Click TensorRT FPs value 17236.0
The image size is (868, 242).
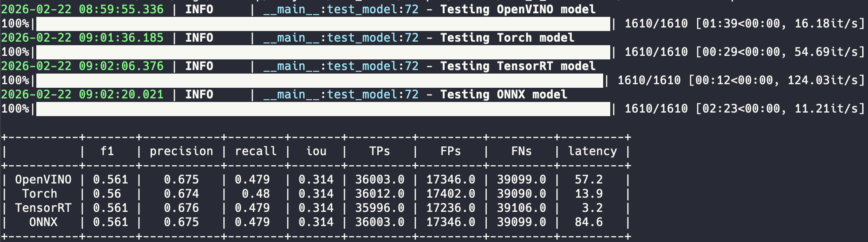(x=451, y=208)
